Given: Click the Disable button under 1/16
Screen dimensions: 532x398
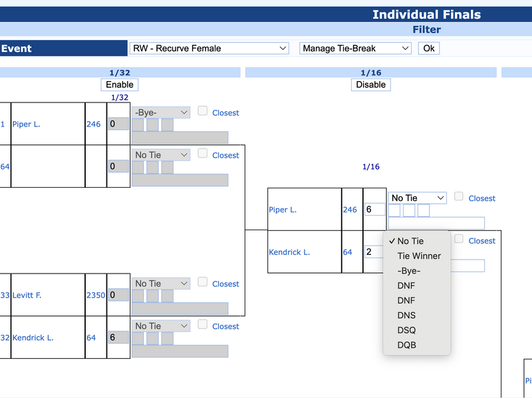Looking at the screenshot, I should (x=371, y=85).
